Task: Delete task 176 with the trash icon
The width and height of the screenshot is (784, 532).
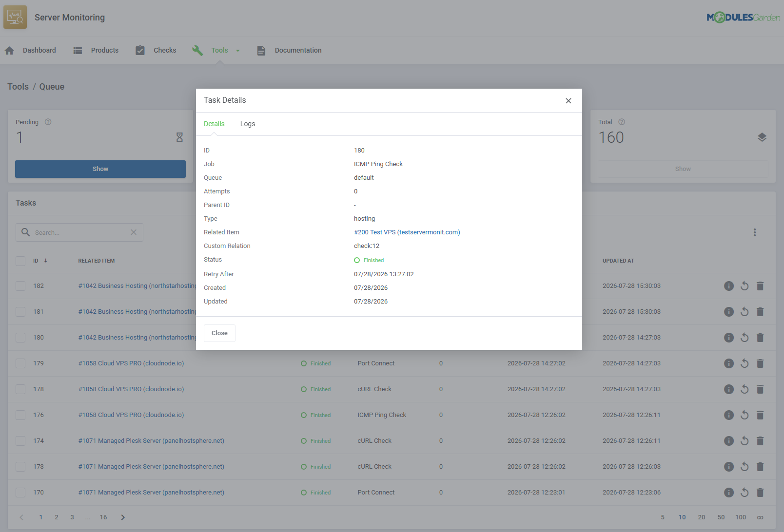Action: point(760,415)
